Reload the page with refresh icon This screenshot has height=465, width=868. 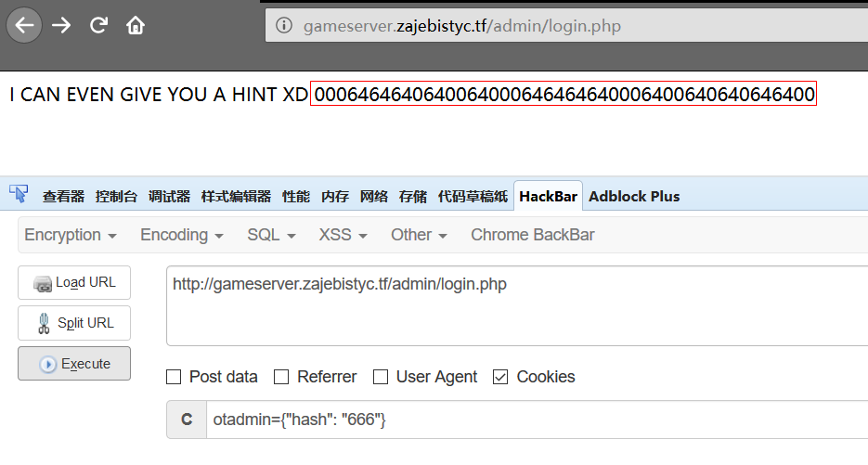(x=98, y=25)
